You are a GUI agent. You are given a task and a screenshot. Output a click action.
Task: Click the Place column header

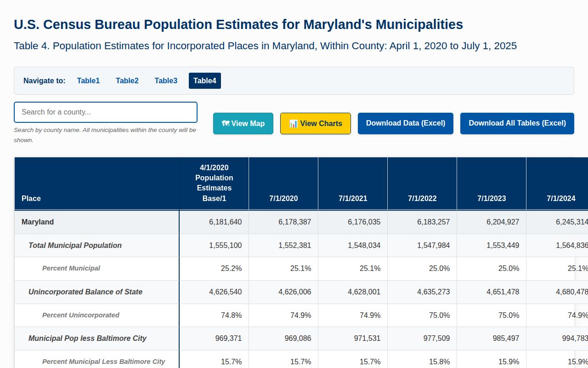point(97,184)
